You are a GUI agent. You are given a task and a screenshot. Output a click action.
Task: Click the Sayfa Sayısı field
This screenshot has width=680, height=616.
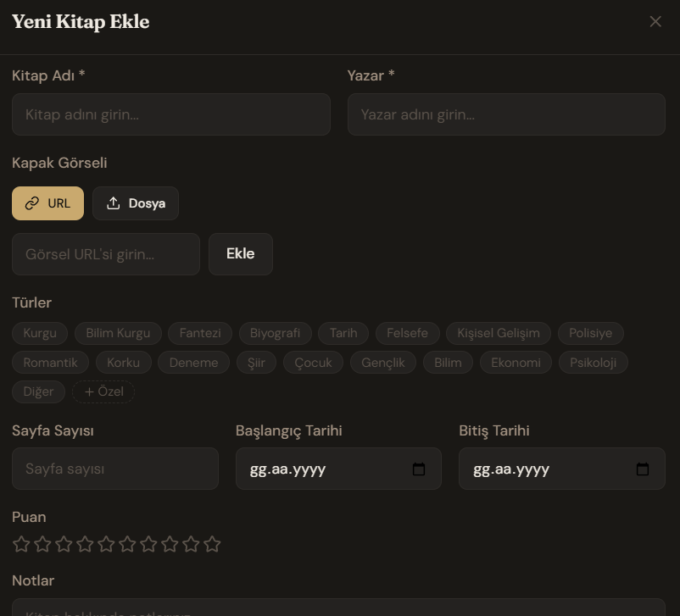pyautogui.click(x=114, y=469)
